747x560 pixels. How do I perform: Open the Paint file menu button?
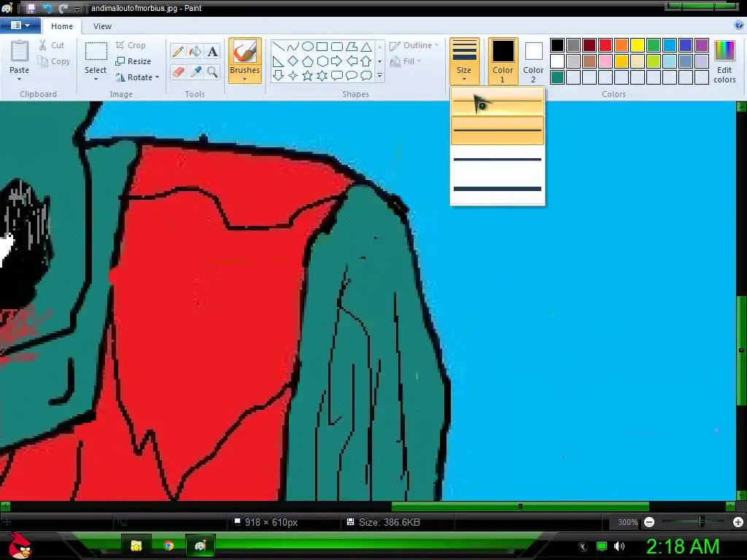coord(20,26)
